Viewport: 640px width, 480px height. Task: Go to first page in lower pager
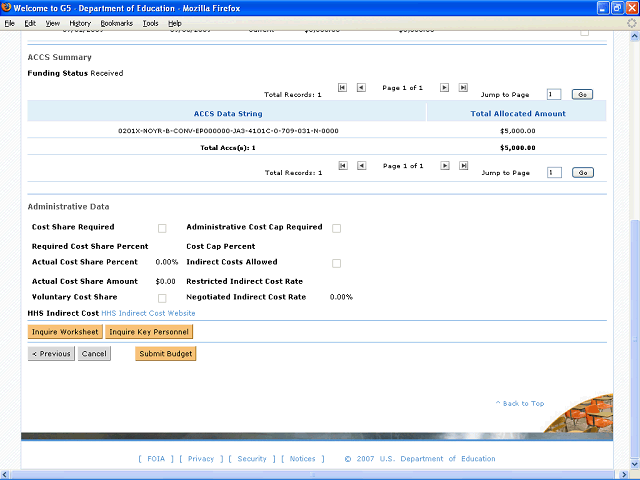[343, 165]
